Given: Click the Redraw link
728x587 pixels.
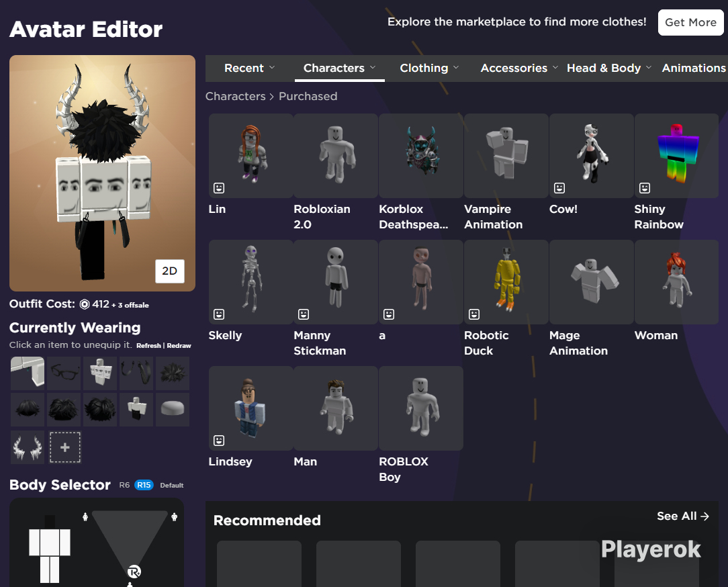Looking at the screenshot, I should [179, 345].
